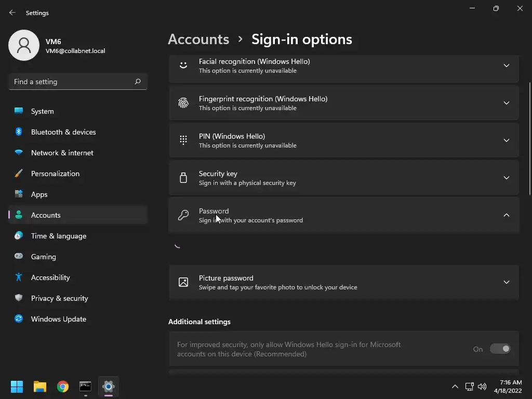532x399 pixels.
Task: Select Privacy & security in sidebar
Action: [59, 298]
